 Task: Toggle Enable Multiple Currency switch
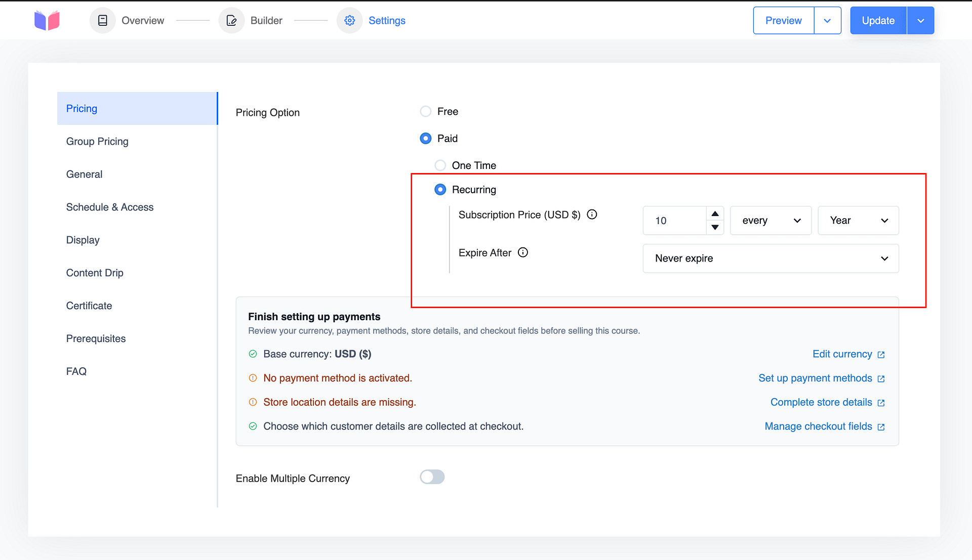(432, 477)
